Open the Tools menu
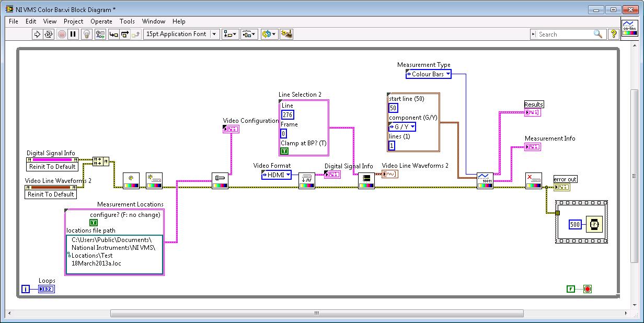644x323 pixels. (x=127, y=21)
